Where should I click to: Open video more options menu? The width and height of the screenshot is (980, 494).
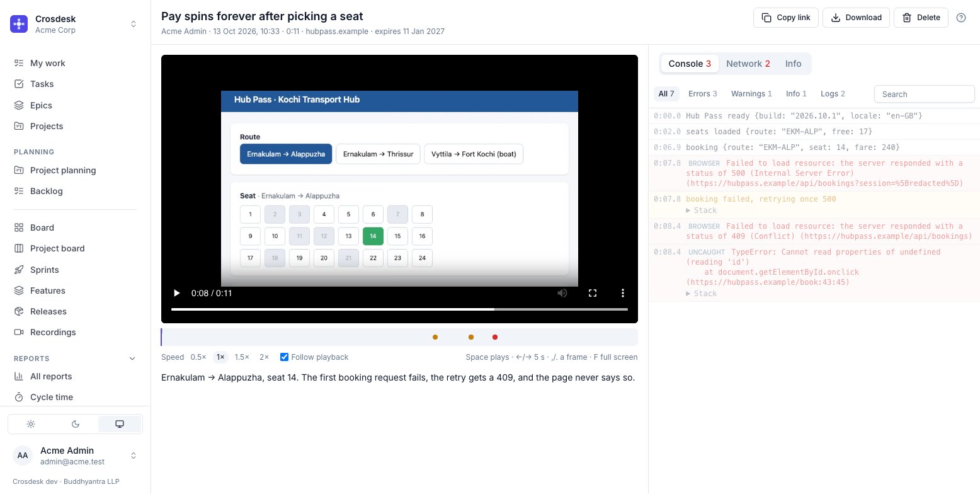623,293
